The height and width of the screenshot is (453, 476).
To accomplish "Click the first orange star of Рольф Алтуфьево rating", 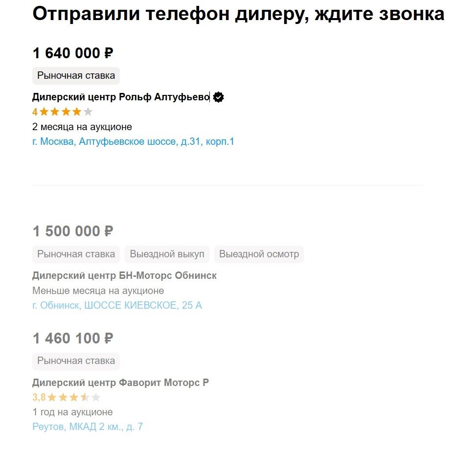I will click(44, 112).
